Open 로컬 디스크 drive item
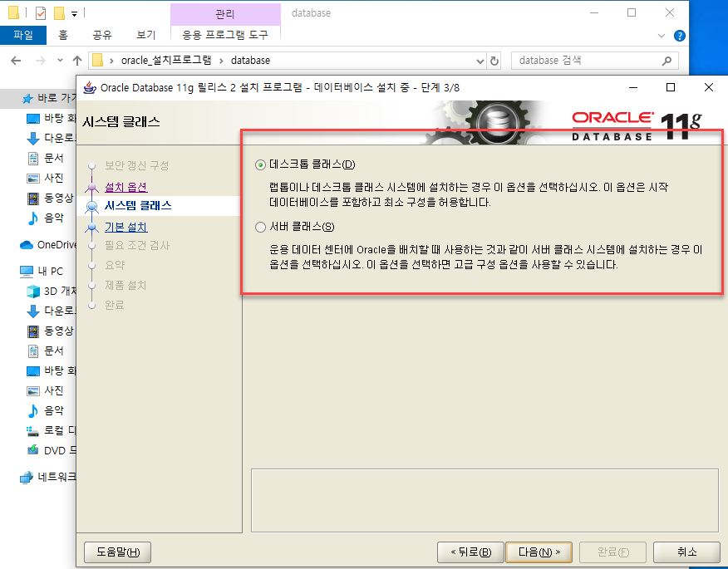The image size is (728, 569). tap(51, 430)
